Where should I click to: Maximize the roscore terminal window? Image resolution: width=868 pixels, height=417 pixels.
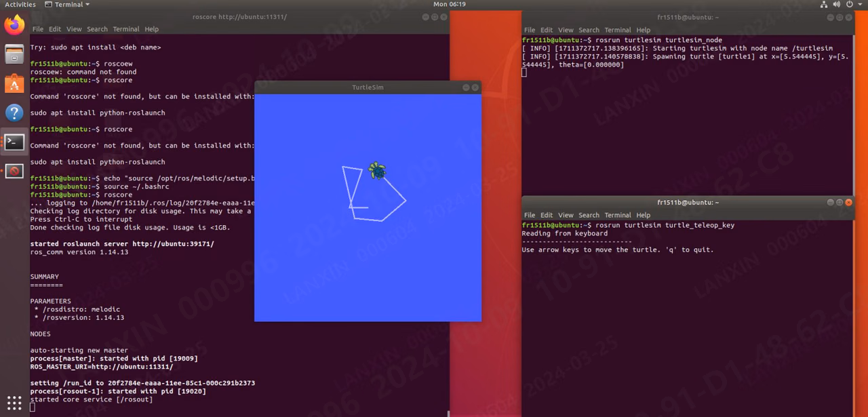(434, 17)
